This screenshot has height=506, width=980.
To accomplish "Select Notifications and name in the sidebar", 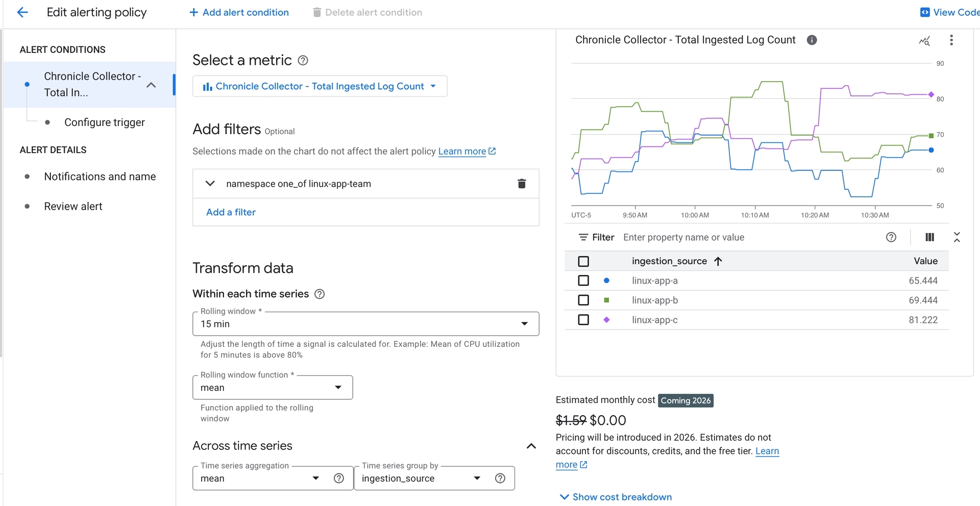I will tap(100, 176).
